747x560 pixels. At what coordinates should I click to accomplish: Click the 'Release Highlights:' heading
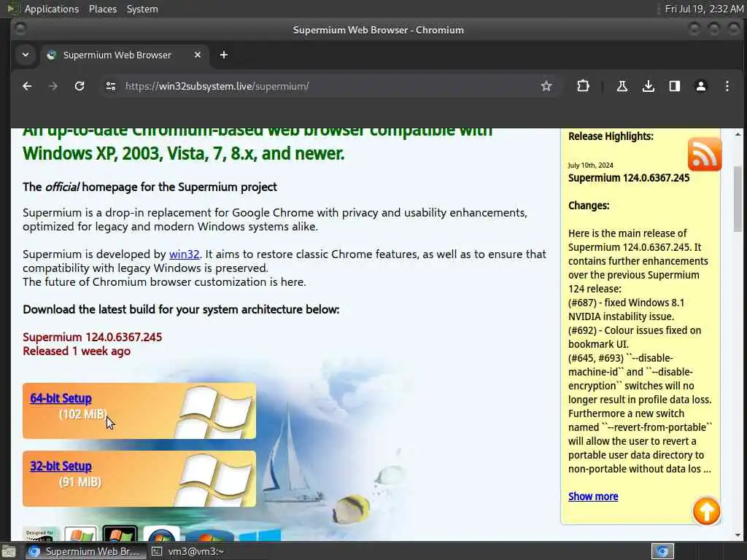pyautogui.click(x=611, y=136)
